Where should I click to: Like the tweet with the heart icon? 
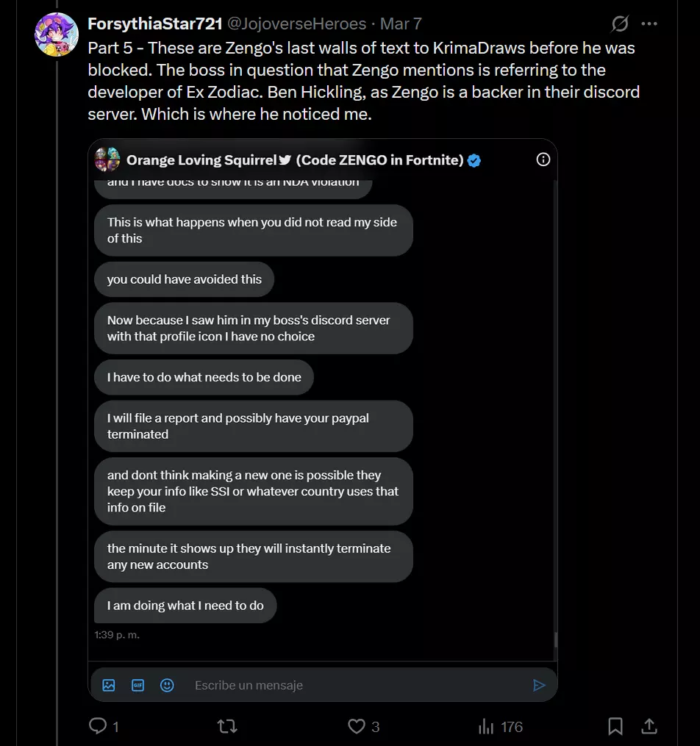coord(357,726)
